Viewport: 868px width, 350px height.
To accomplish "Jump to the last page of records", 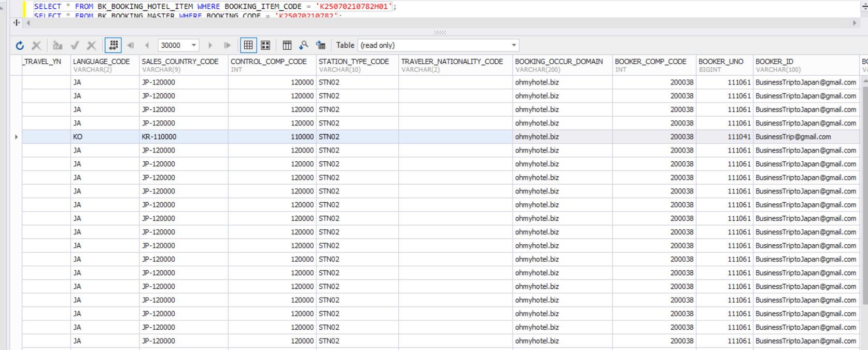I will tap(227, 46).
